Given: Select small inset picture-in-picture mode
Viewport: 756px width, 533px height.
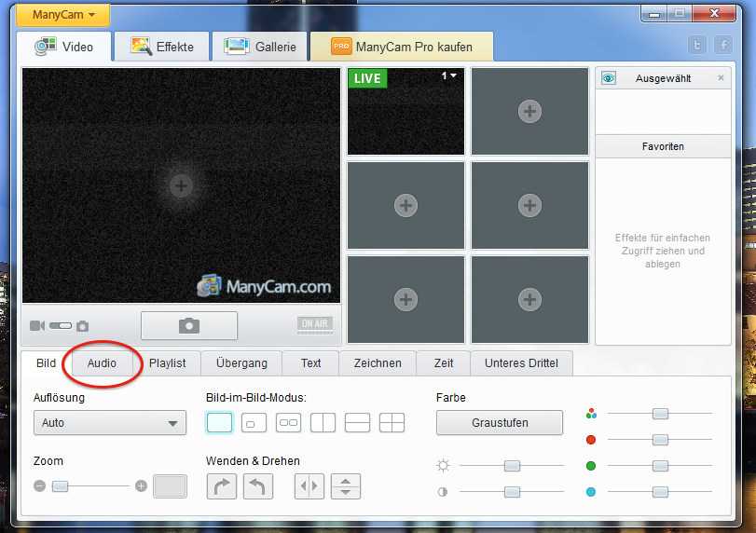Looking at the screenshot, I should [x=254, y=423].
